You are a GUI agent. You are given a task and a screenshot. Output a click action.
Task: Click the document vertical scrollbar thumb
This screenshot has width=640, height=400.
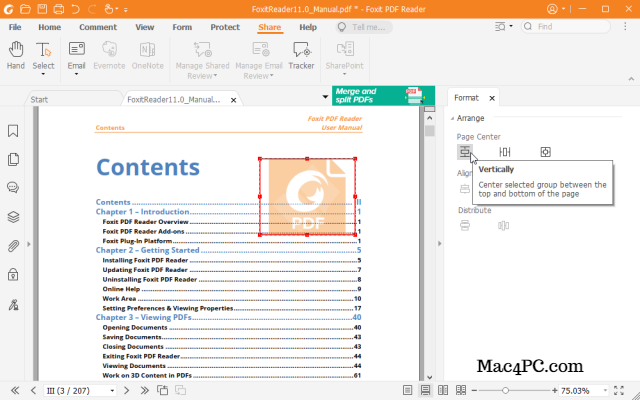tap(429, 131)
